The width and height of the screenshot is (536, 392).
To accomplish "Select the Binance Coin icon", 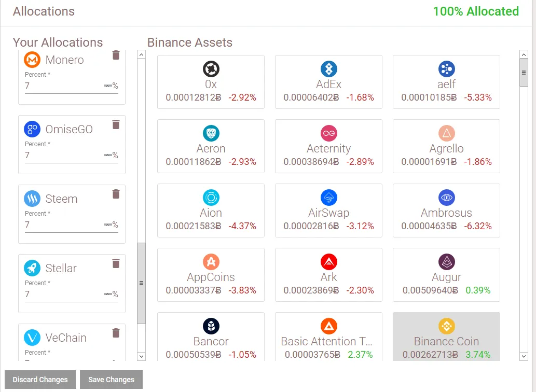I will coord(446,326).
